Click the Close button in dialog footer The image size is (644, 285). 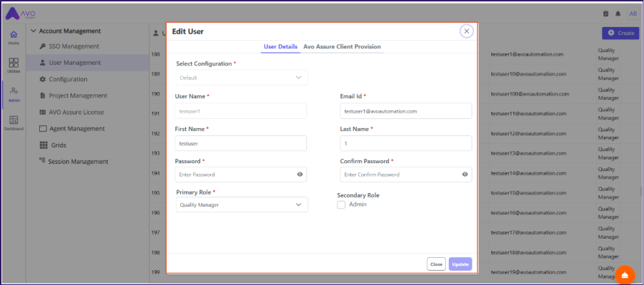point(436,264)
